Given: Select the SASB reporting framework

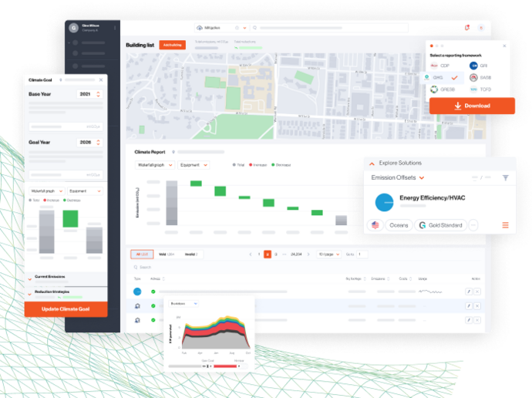Looking at the screenshot, I should pos(480,78).
